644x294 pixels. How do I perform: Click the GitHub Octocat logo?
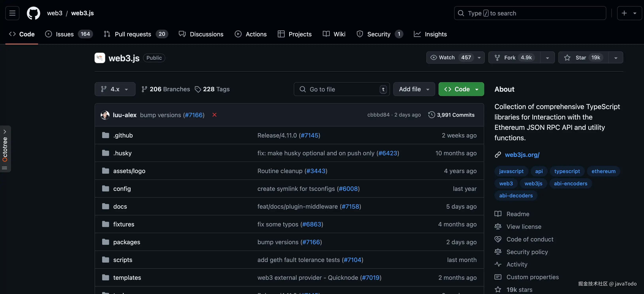click(33, 13)
